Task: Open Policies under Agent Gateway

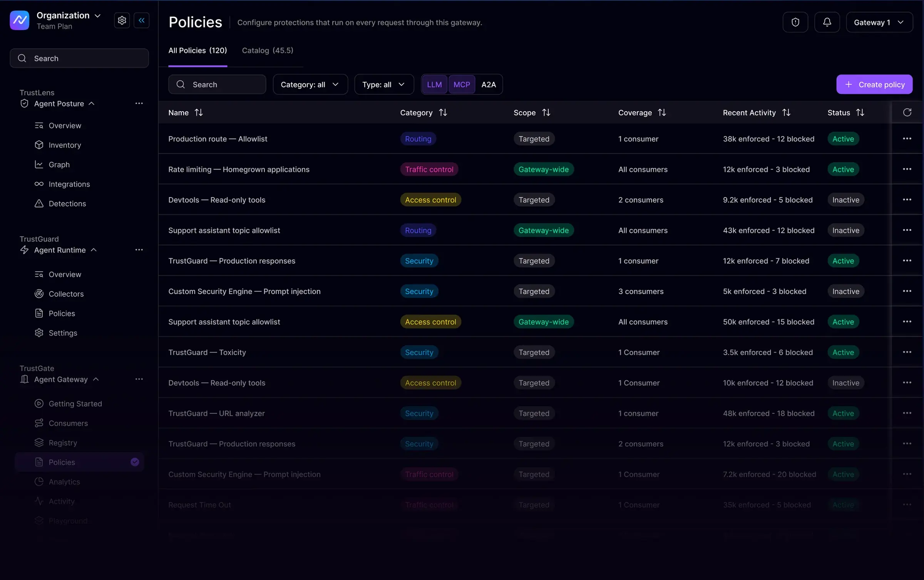Action: point(79,462)
